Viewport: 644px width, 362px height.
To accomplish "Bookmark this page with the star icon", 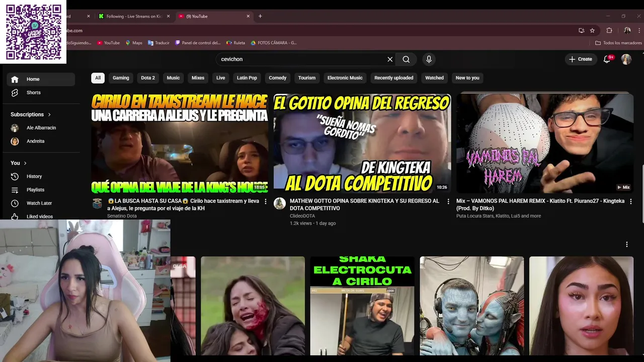I will pos(592,31).
